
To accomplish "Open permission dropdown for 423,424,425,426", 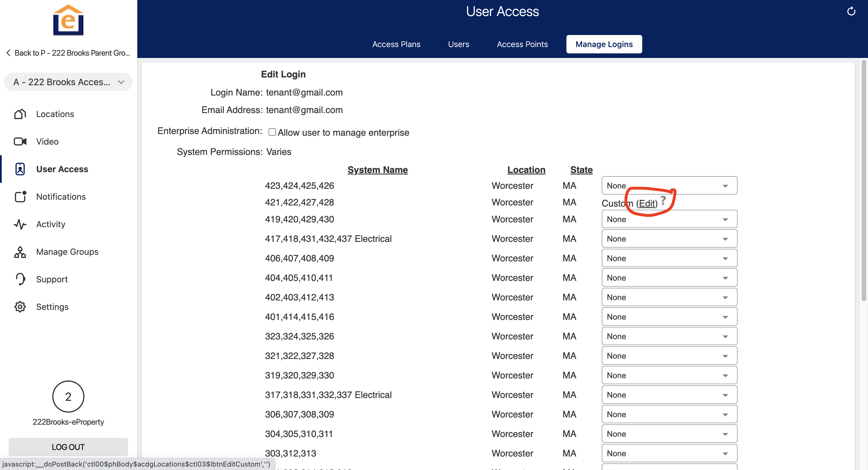I will (x=669, y=186).
